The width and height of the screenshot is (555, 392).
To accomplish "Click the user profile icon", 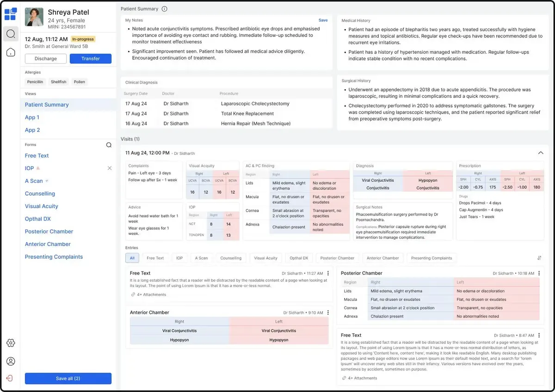I will 11,361.
